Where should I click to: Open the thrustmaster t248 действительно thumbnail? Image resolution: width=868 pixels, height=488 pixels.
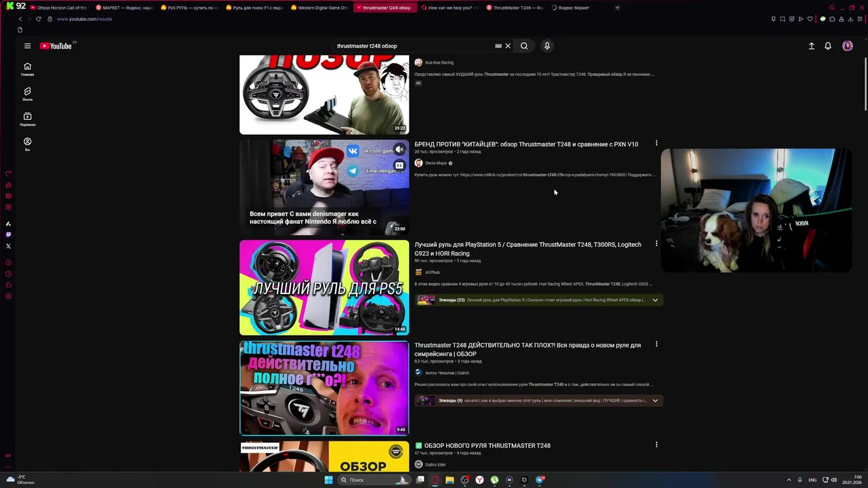pos(324,388)
